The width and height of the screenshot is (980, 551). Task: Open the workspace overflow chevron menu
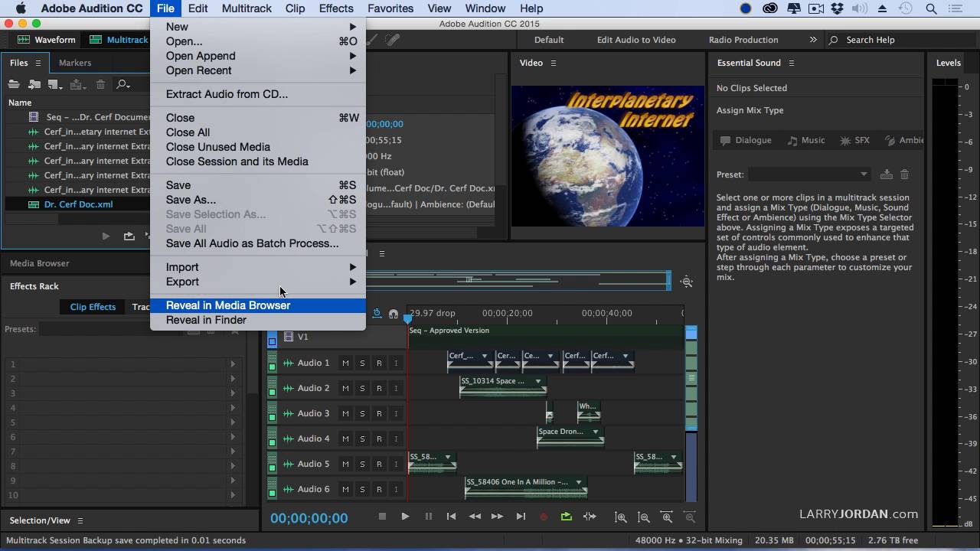pyautogui.click(x=812, y=40)
